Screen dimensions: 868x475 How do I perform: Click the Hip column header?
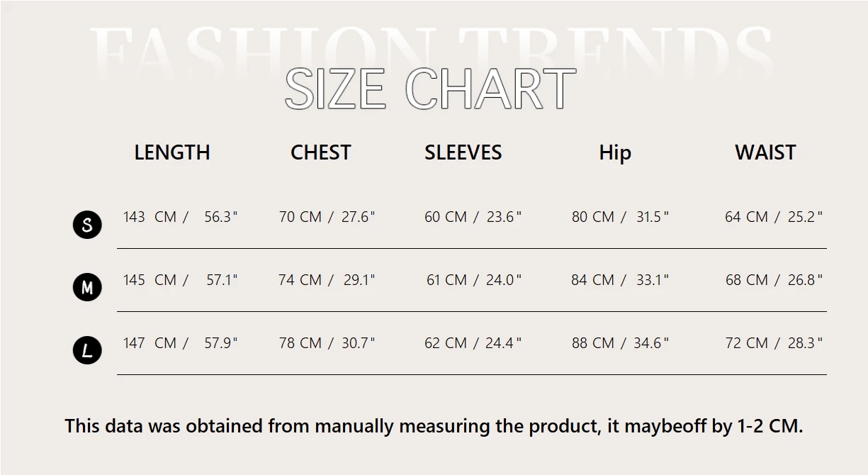pyautogui.click(x=614, y=152)
